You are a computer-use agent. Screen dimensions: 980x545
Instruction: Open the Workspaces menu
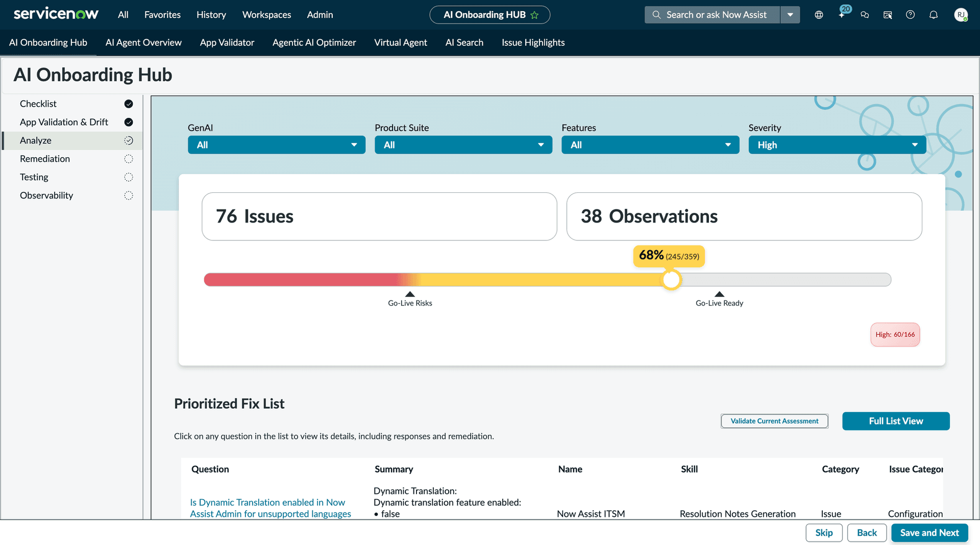(x=266, y=15)
